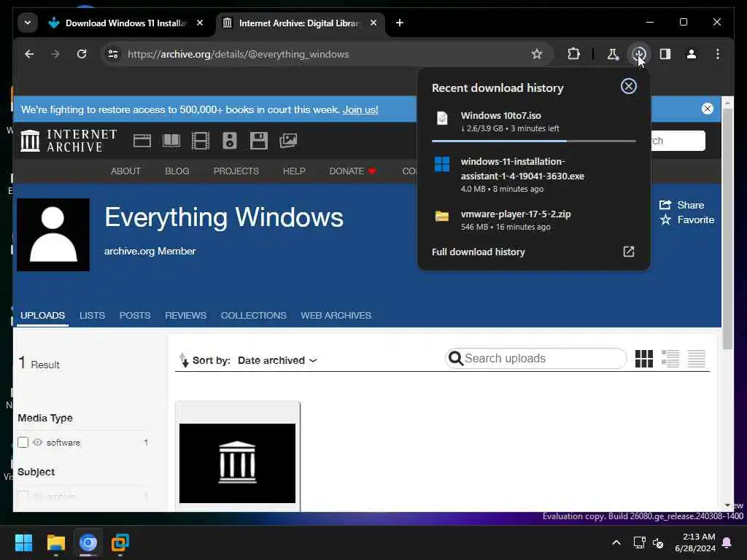Select the Internet Archive browser tab

[300, 23]
